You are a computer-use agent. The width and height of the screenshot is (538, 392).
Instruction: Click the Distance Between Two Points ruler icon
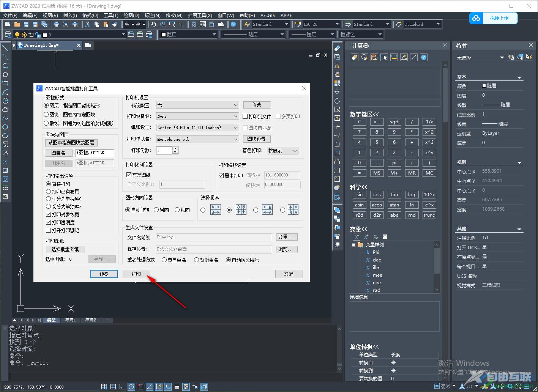(394, 57)
